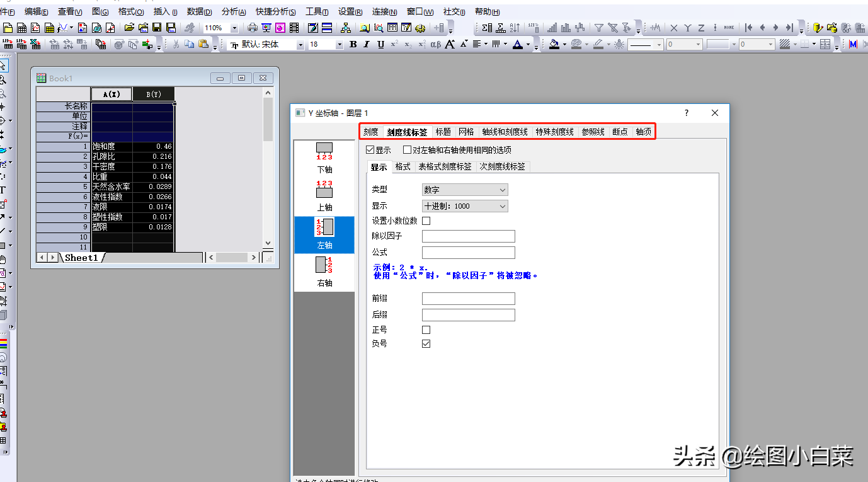
Task: Click the 除以因子 input field
Action: point(469,236)
